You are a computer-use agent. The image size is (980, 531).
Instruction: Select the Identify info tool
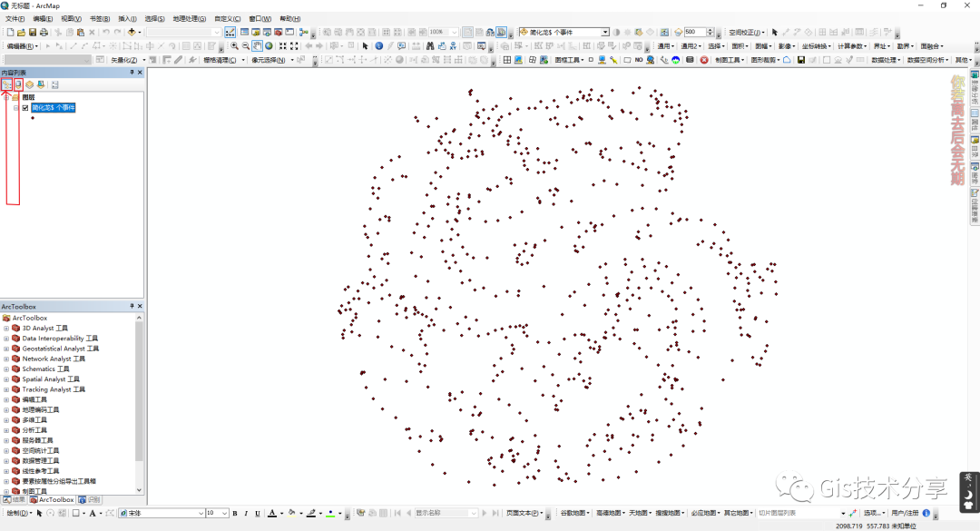(378, 45)
